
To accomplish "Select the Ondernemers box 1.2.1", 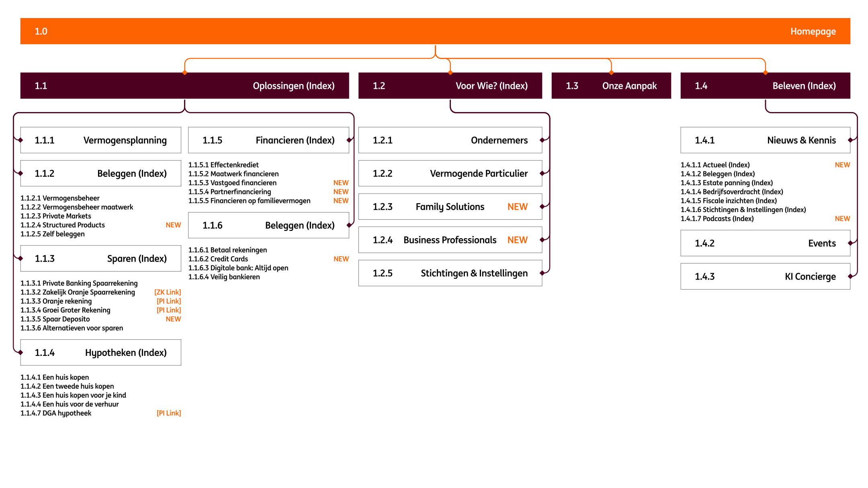I will point(450,140).
